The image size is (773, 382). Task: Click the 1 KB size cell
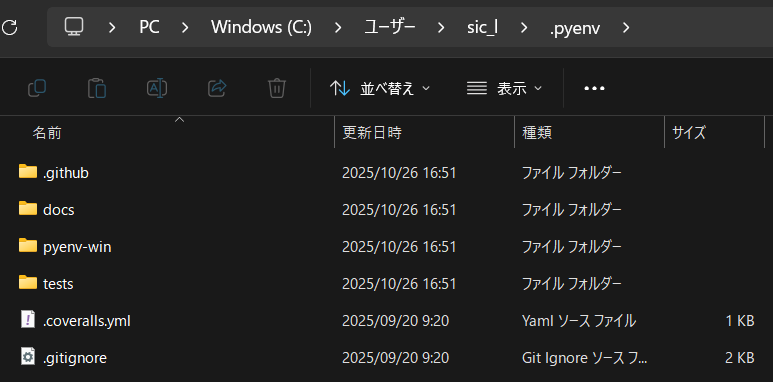[x=739, y=321]
